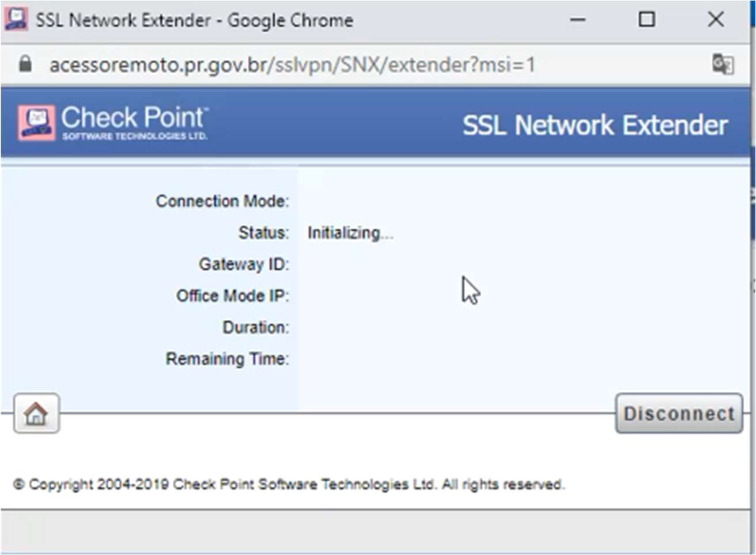Click the 'Connection Mode:' label
Image resolution: width=756 pixels, height=555 pixels.
click(222, 201)
